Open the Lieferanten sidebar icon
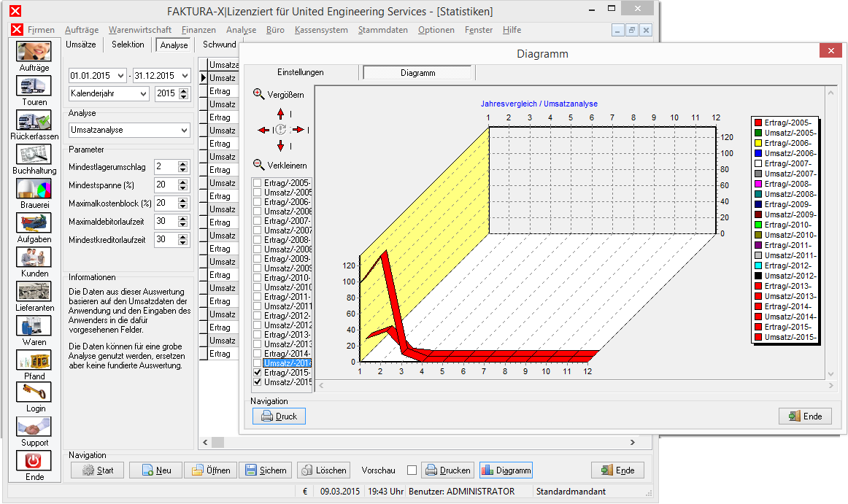 [x=34, y=292]
